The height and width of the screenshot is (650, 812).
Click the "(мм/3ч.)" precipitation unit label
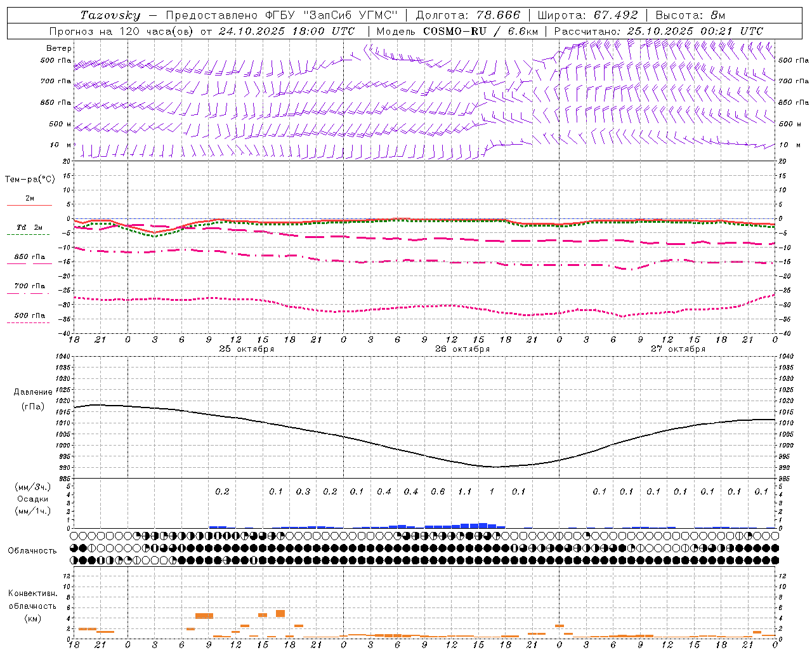click(x=32, y=487)
